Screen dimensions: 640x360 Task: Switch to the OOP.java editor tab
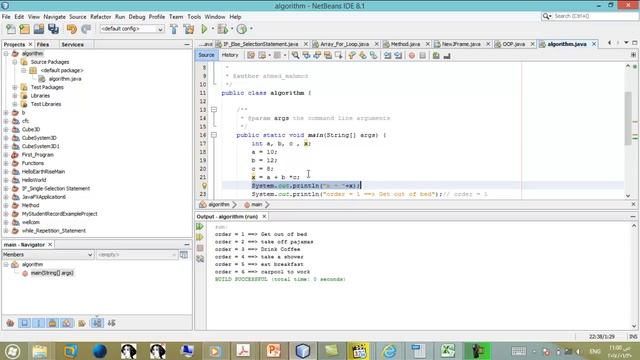click(x=514, y=44)
